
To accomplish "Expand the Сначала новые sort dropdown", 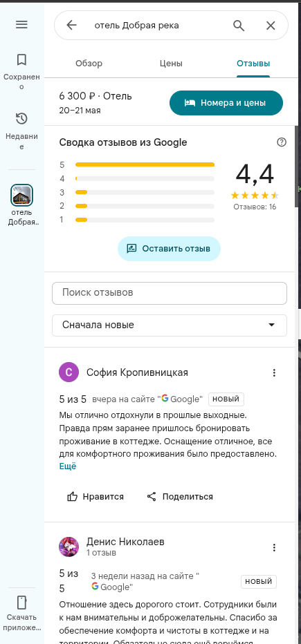I will coord(170,325).
